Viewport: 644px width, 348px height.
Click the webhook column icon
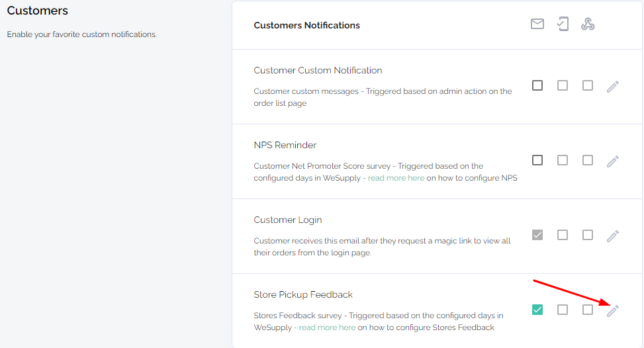tap(588, 24)
